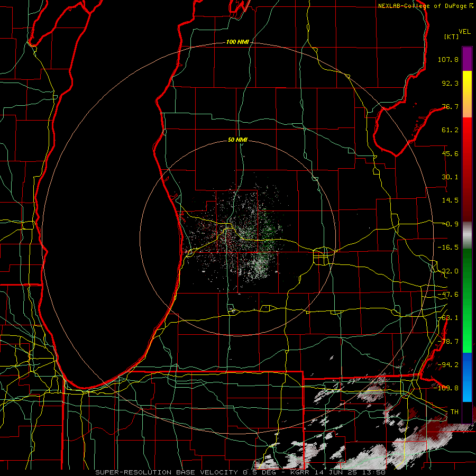The image size is (476, 476).
Task: Select the -47.6 velocity scale value
Action: point(448,295)
